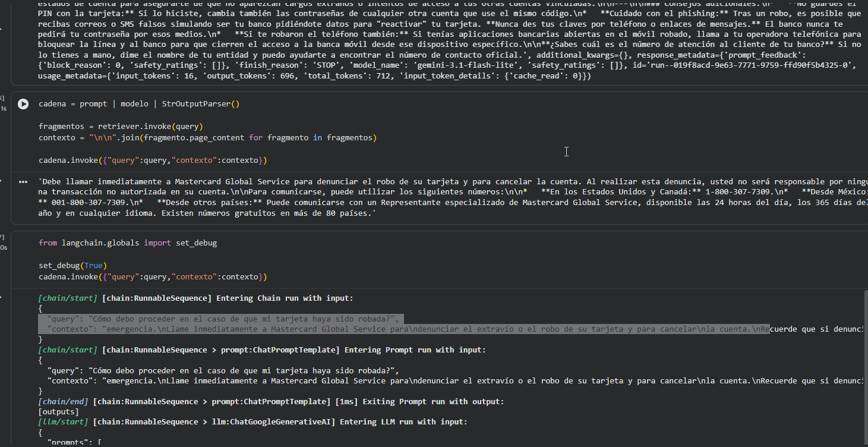The width and height of the screenshot is (868, 447).
Task: Click the 'set_debug(True)' code line
Action: click(x=73, y=266)
